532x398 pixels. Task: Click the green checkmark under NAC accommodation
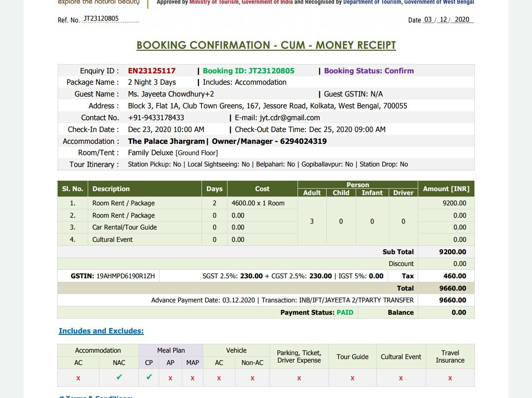(x=119, y=377)
